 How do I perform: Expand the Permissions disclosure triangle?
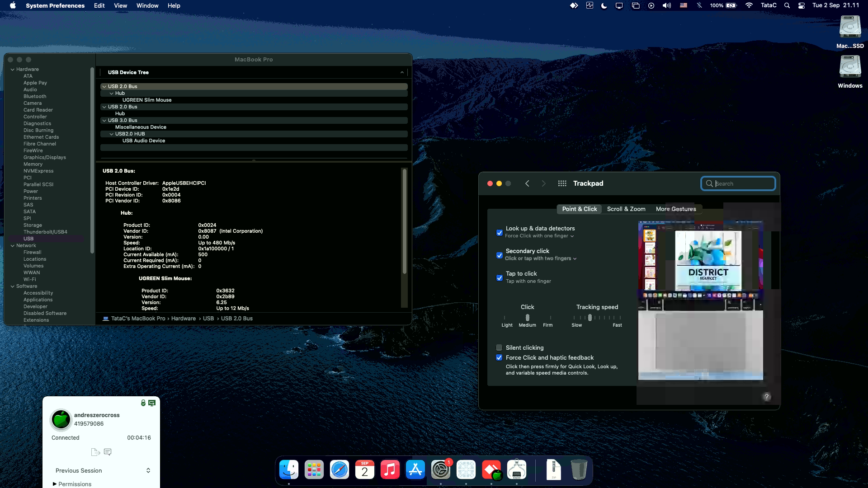click(55, 484)
